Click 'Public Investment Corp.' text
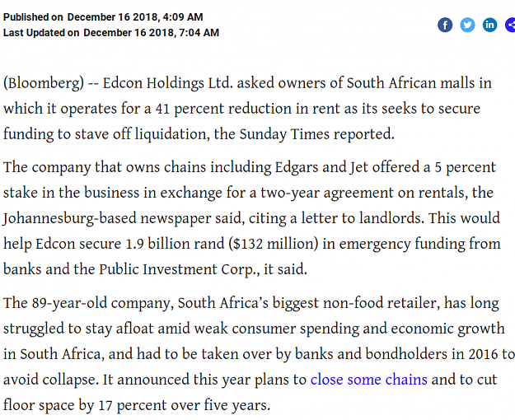The width and height of the screenshot is (515, 420). [x=180, y=269]
